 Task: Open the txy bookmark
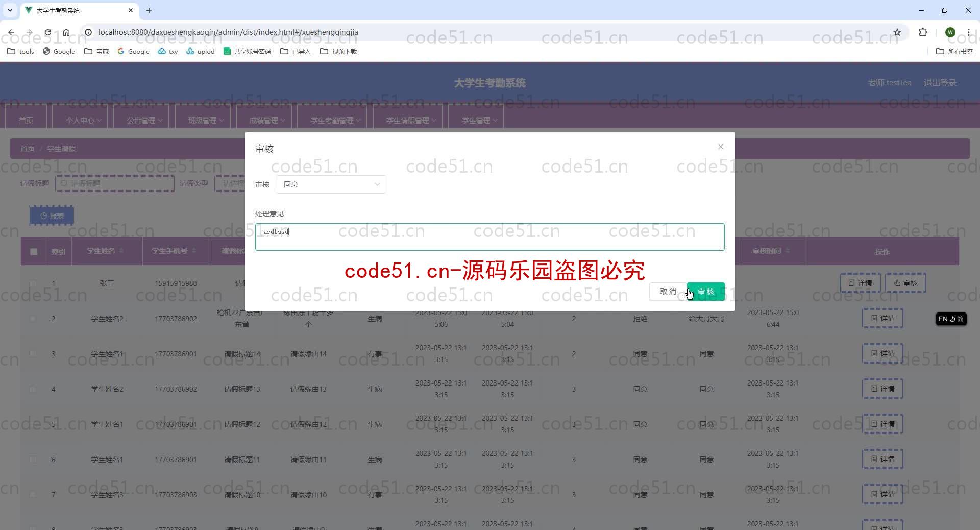tap(168, 51)
